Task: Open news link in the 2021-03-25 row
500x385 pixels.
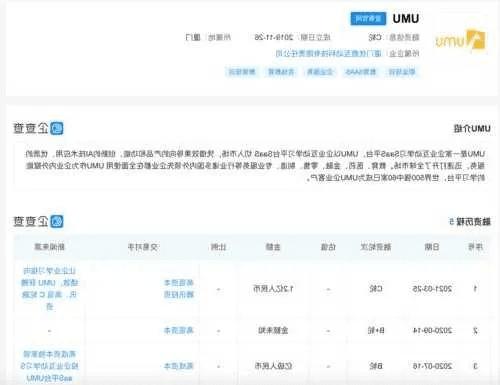Action: coord(50,289)
